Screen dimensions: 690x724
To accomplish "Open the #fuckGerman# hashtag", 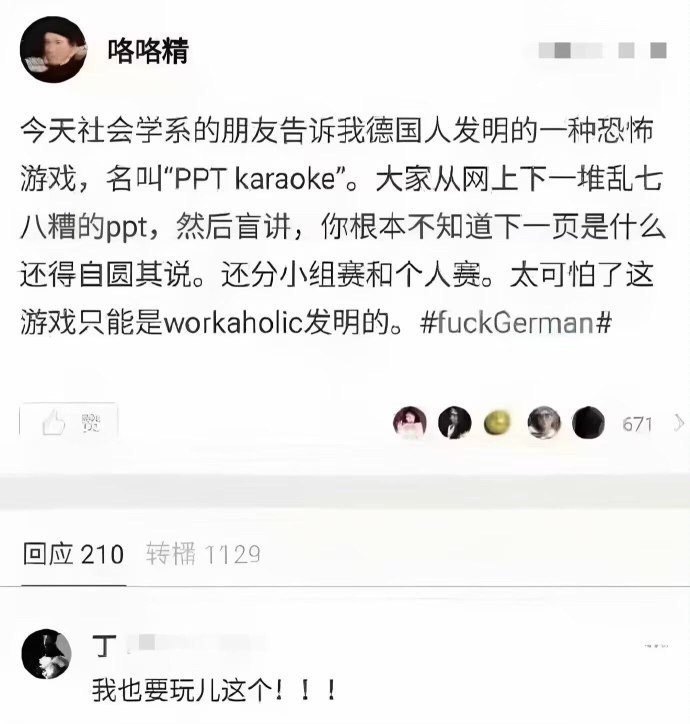I will click(x=516, y=322).
